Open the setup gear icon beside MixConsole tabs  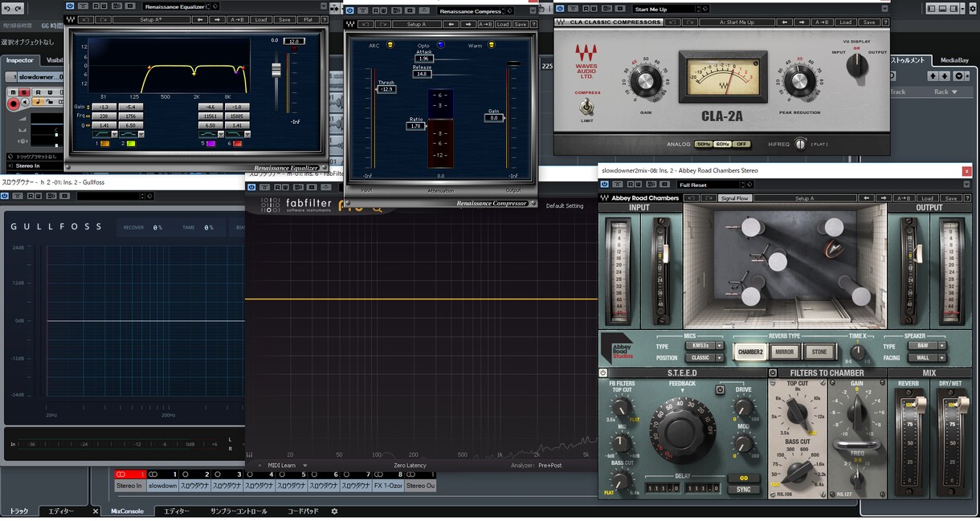(x=335, y=511)
